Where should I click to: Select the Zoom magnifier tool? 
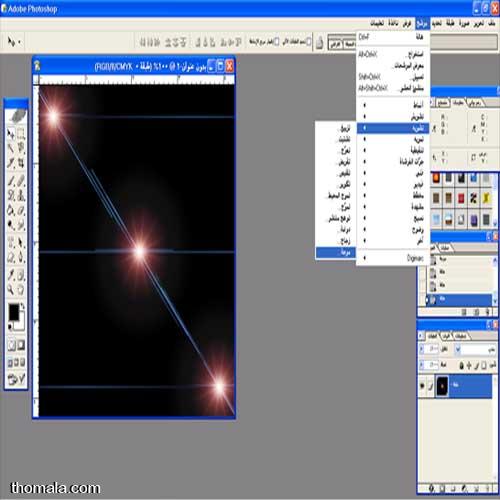[11, 290]
